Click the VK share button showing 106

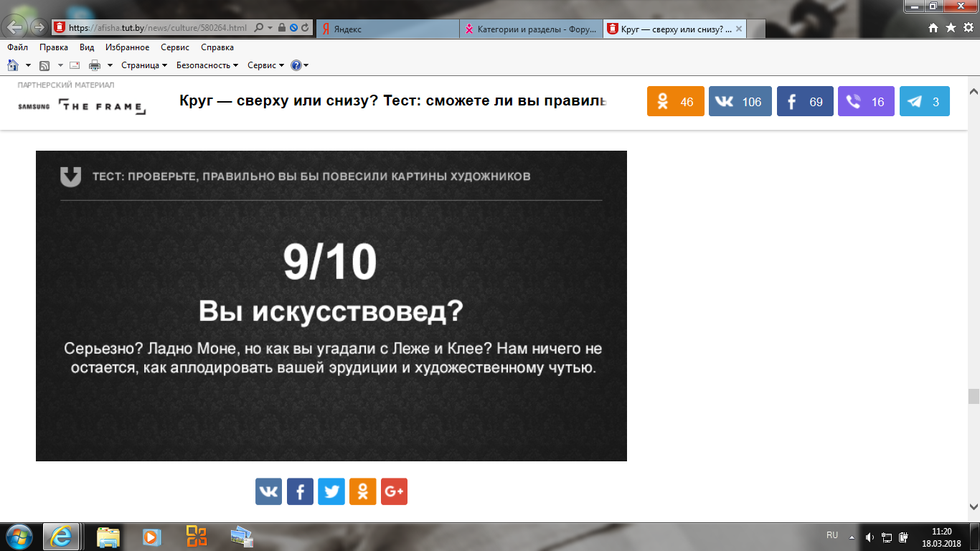click(x=740, y=102)
